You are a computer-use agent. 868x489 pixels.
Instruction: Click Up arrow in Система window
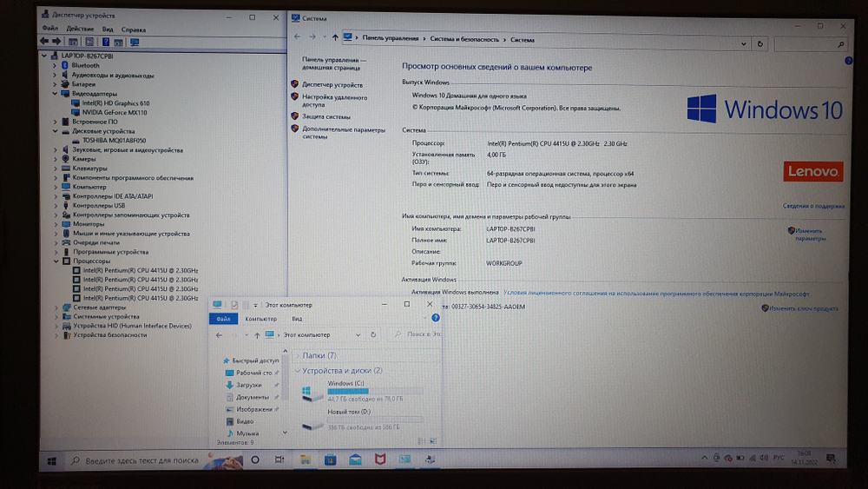[x=335, y=37]
